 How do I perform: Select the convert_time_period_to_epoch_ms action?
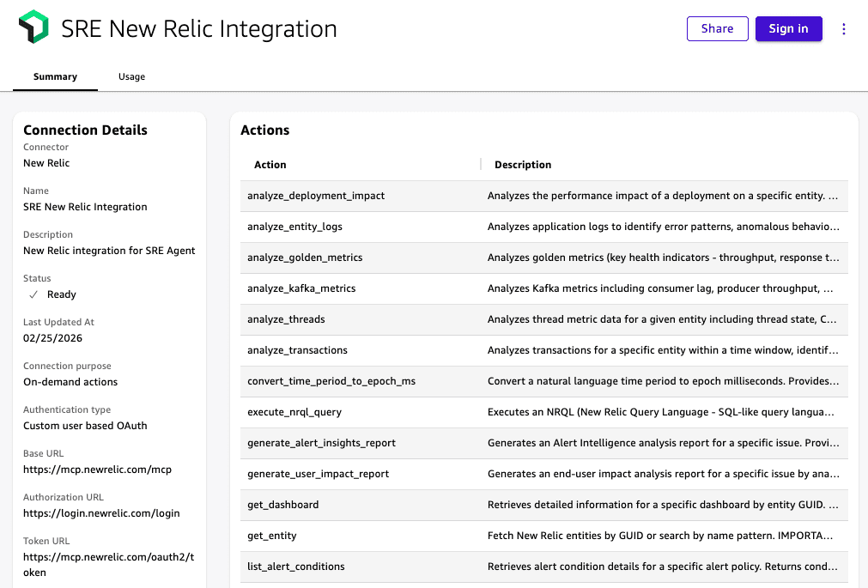click(331, 381)
